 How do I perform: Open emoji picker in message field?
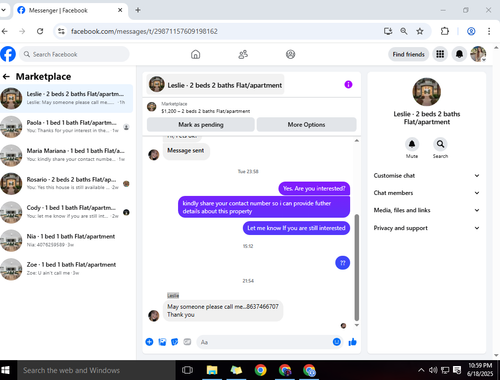[337, 342]
